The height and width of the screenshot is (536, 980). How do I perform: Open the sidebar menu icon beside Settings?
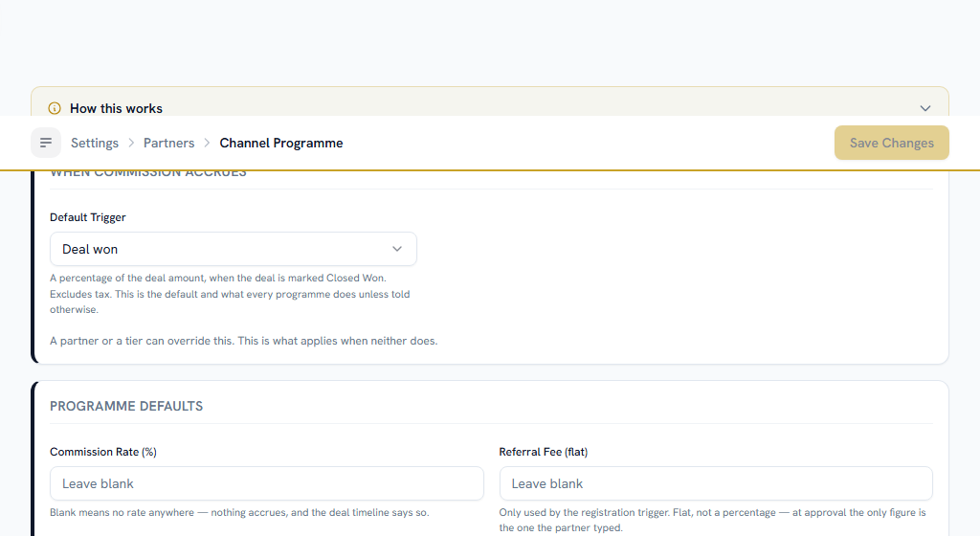[46, 143]
